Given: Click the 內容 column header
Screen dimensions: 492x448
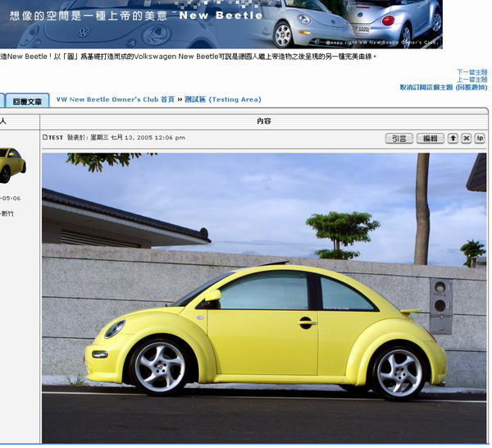Looking at the screenshot, I should tap(263, 121).
